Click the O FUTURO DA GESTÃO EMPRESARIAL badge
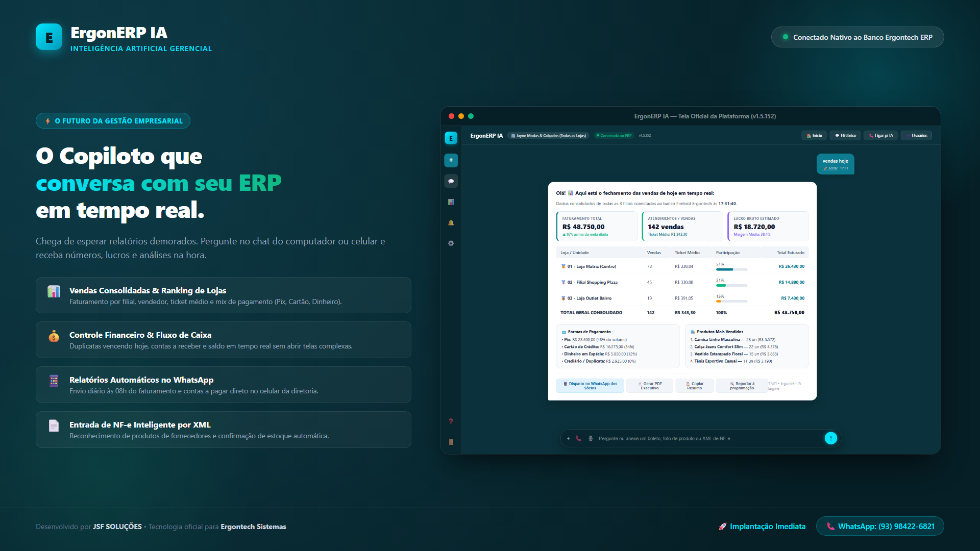980x551 pixels. 113,121
